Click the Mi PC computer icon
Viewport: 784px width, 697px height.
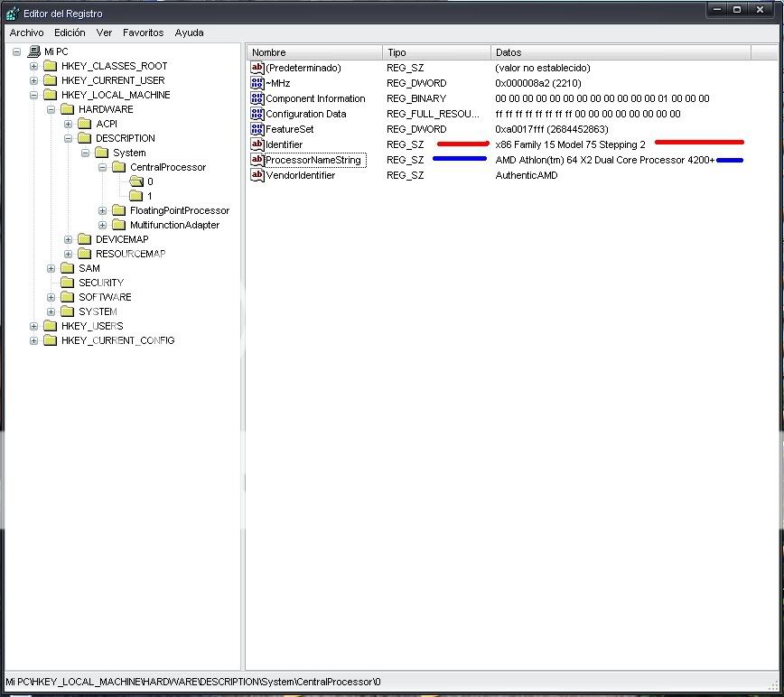(x=33, y=51)
